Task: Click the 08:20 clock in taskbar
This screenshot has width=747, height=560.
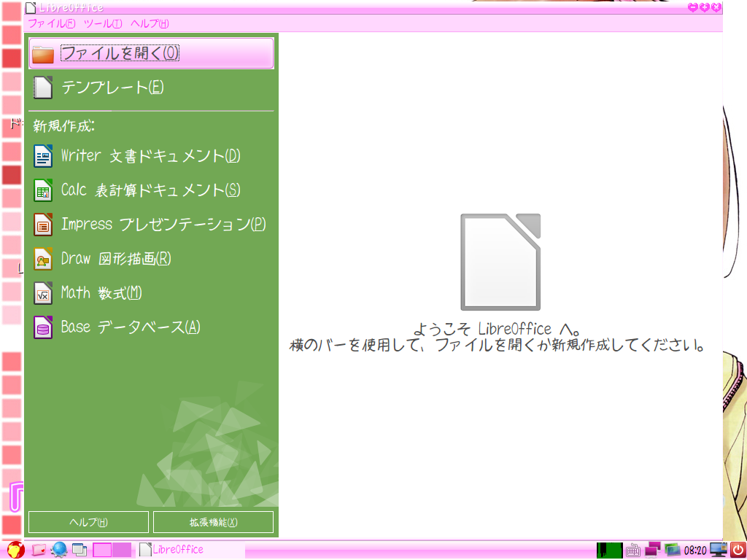Action: pyautogui.click(x=696, y=550)
